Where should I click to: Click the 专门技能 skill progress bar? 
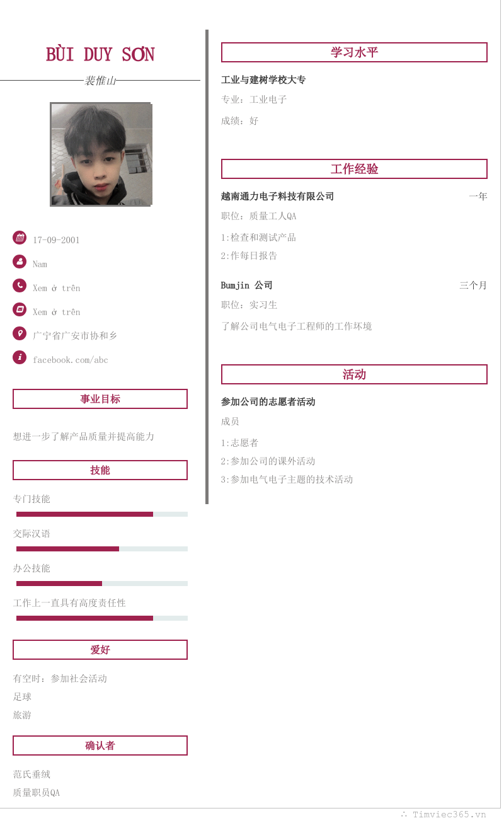[102, 514]
